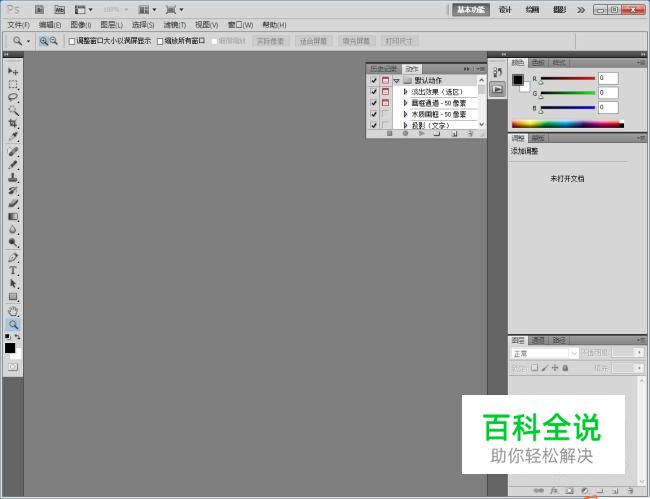Enable zoom all windows checkbox
This screenshot has width=650, height=499.
click(160, 41)
